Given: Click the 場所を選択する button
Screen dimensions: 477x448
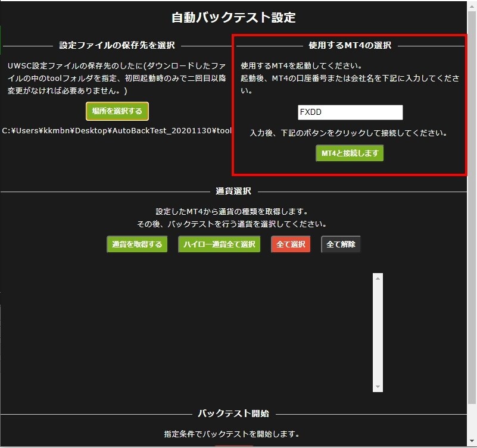Looking at the screenshot, I should point(117,111).
